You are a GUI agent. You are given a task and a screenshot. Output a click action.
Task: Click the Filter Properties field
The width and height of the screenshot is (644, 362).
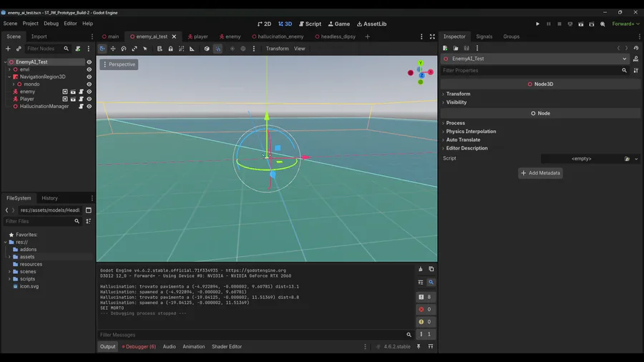(535, 71)
